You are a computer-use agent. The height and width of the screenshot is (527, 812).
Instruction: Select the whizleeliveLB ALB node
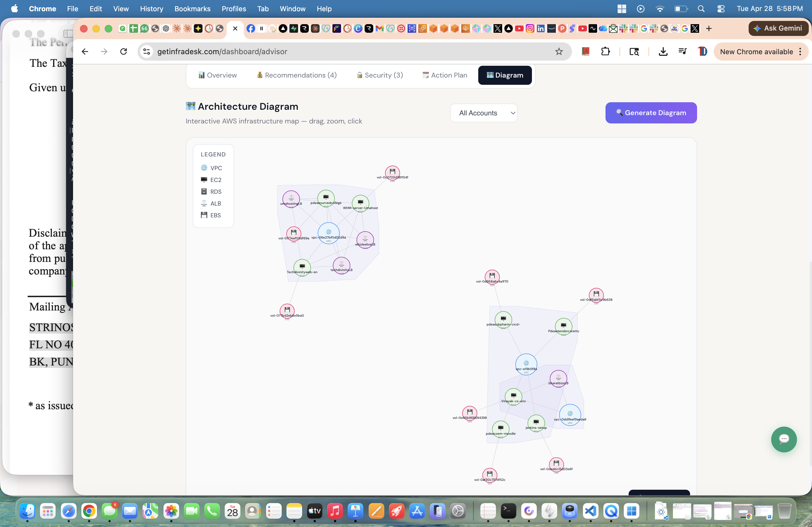coord(365,240)
